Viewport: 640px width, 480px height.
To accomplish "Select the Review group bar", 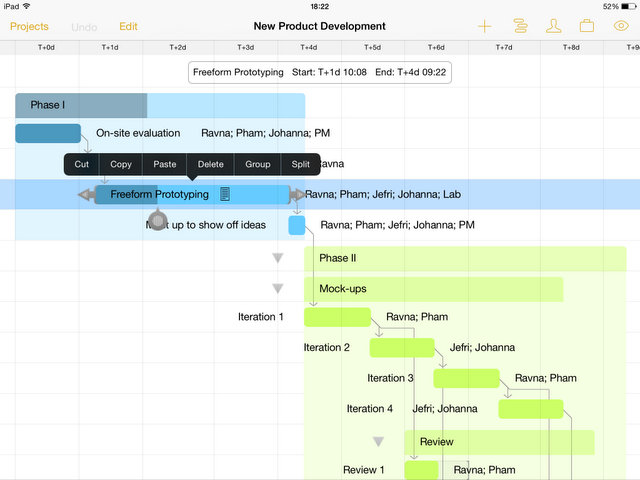I will (500, 442).
